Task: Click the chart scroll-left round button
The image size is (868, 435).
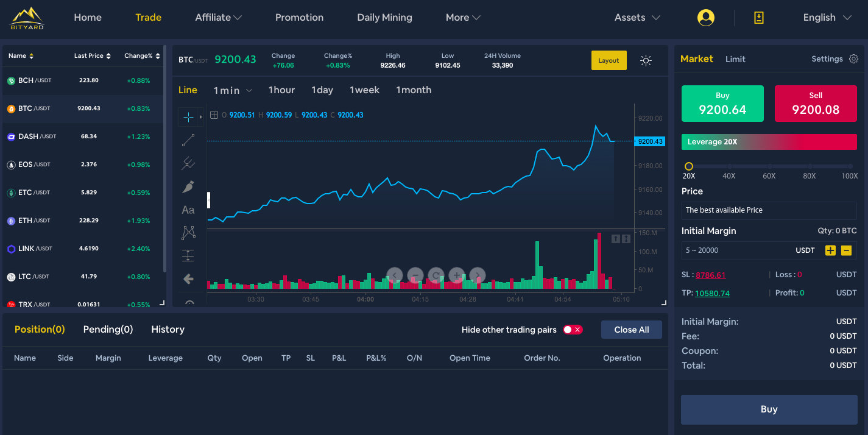Action: [x=395, y=275]
